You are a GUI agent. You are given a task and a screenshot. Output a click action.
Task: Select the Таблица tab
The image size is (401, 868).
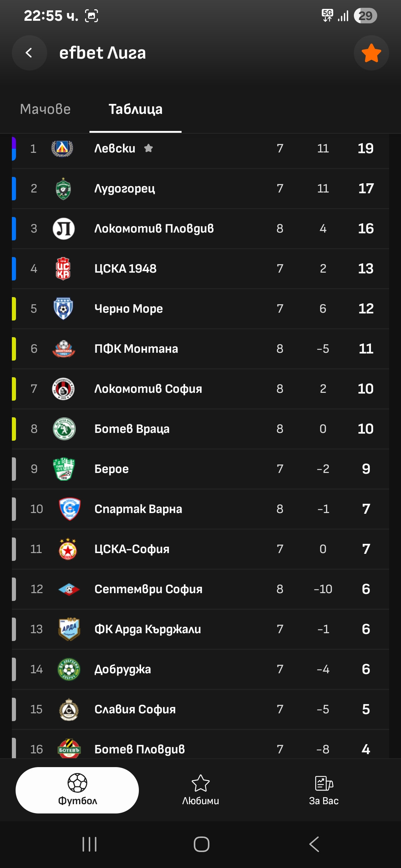click(136, 109)
